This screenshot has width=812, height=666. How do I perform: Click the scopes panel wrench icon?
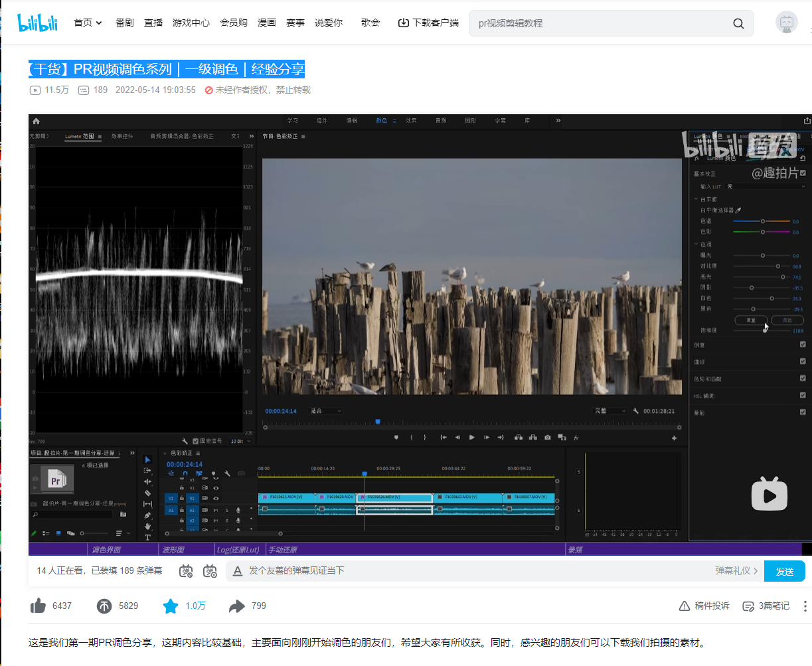[x=185, y=441]
